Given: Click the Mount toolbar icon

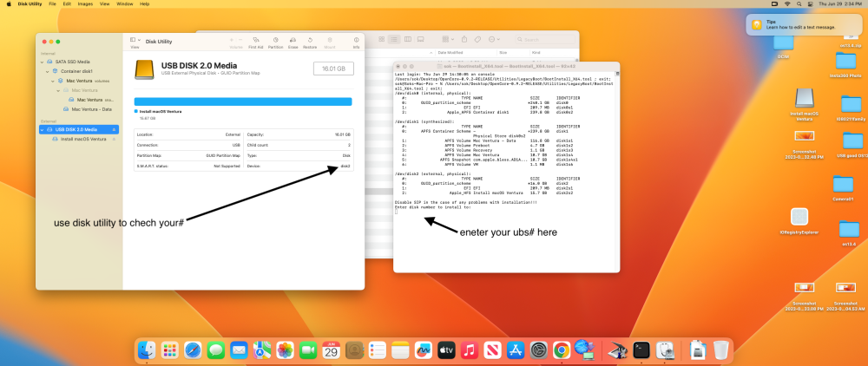Looking at the screenshot, I should (330, 43).
